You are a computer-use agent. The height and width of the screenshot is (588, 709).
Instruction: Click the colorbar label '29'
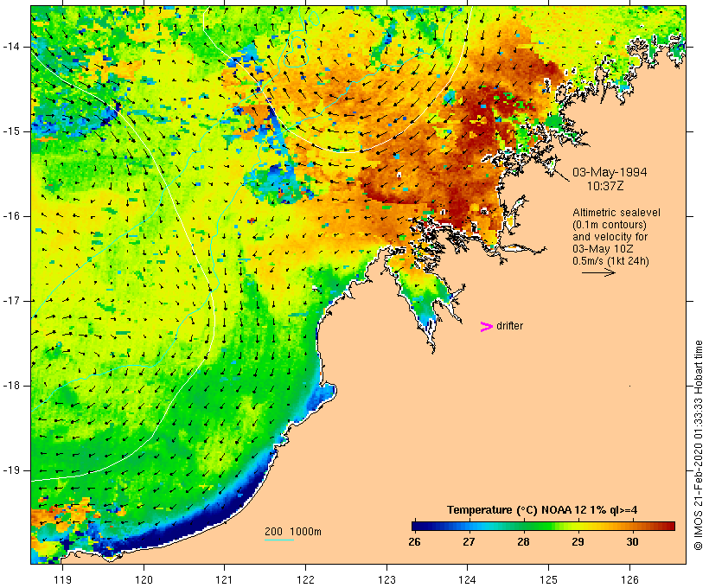click(578, 542)
